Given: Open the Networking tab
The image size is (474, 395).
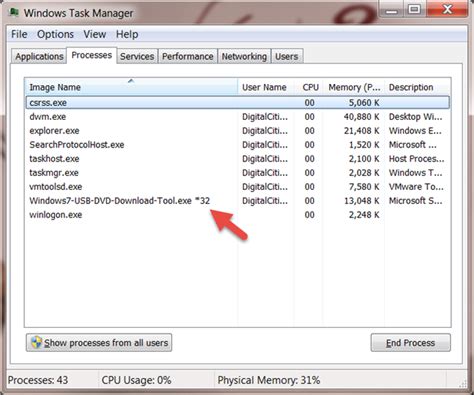Looking at the screenshot, I should coord(244,56).
